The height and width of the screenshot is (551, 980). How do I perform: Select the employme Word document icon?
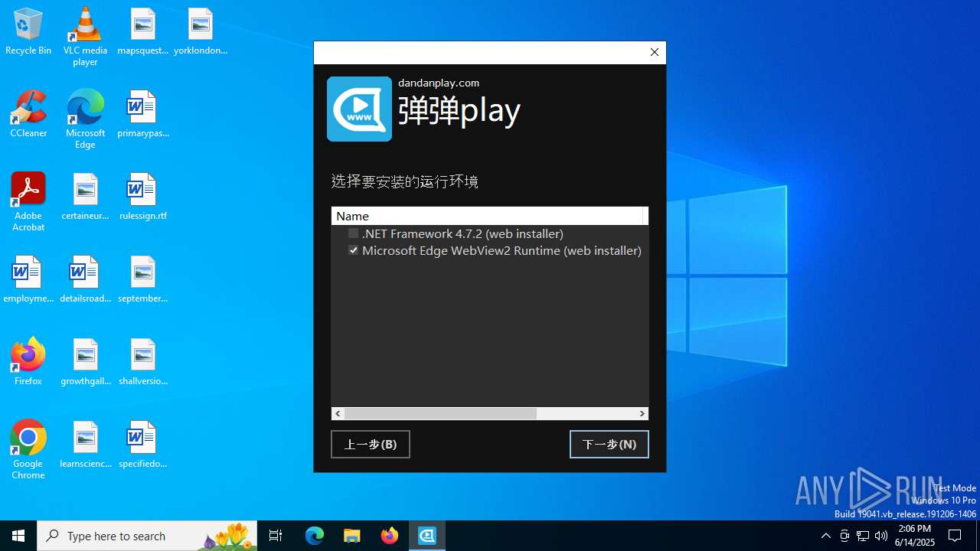(28, 280)
